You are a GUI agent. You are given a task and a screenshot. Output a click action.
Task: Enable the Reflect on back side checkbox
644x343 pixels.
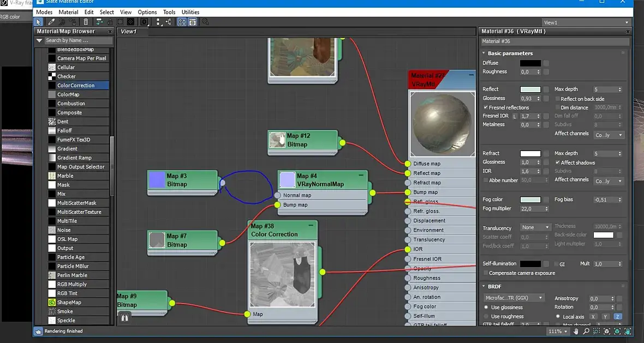557,99
